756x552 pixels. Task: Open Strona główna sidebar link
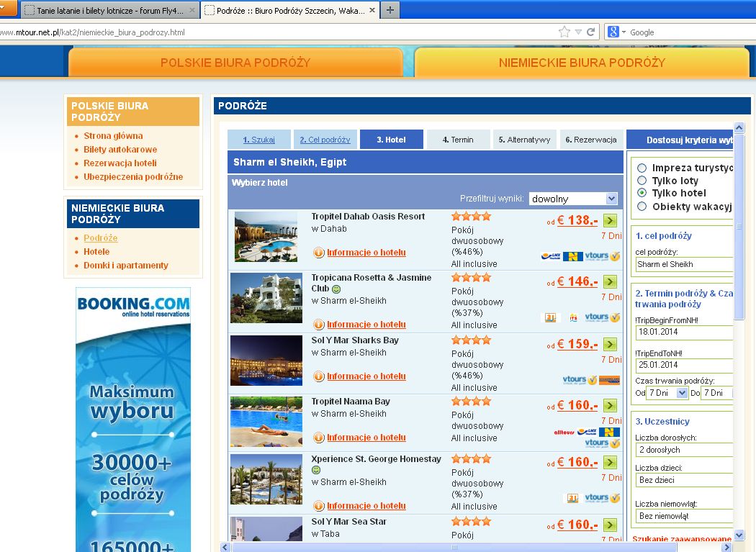(x=113, y=136)
